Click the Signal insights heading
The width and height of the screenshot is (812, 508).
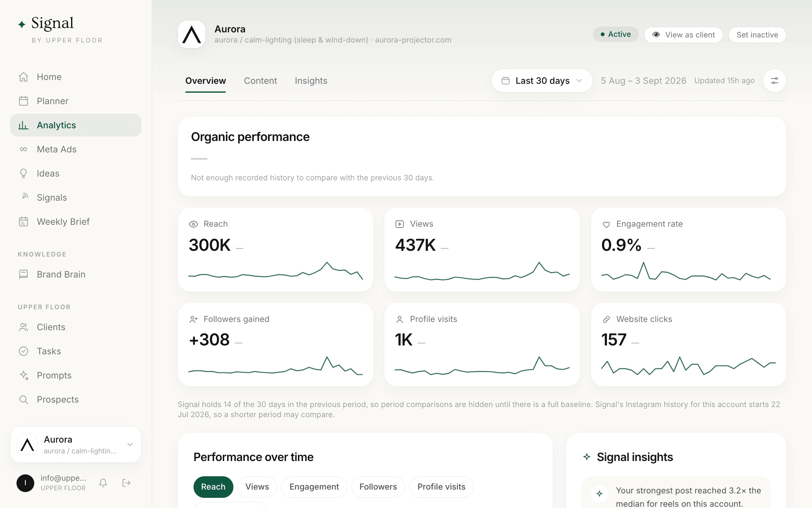pos(635,457)
